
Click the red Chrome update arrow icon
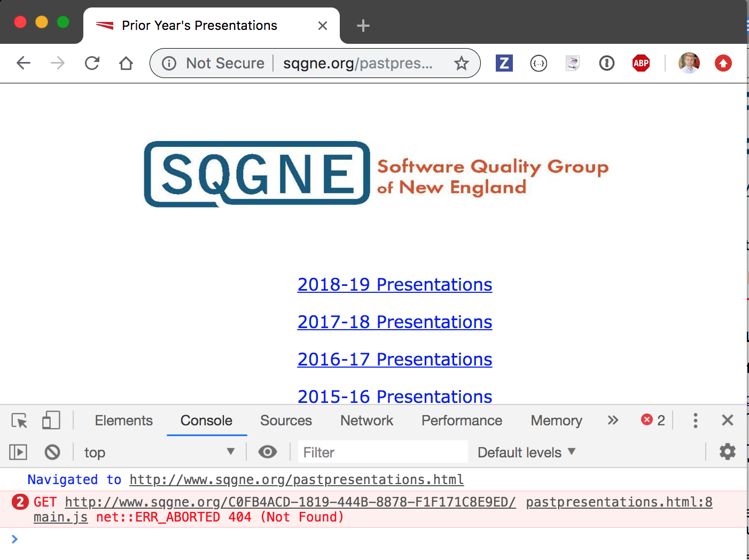[723, 64]
